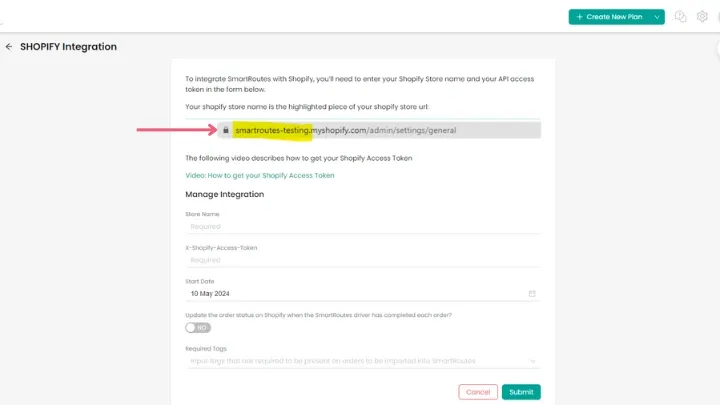The width and height of the screenshot is (720, 405).
Task: Click the highlighted store URL example image
Action: [x=380, y=130]
